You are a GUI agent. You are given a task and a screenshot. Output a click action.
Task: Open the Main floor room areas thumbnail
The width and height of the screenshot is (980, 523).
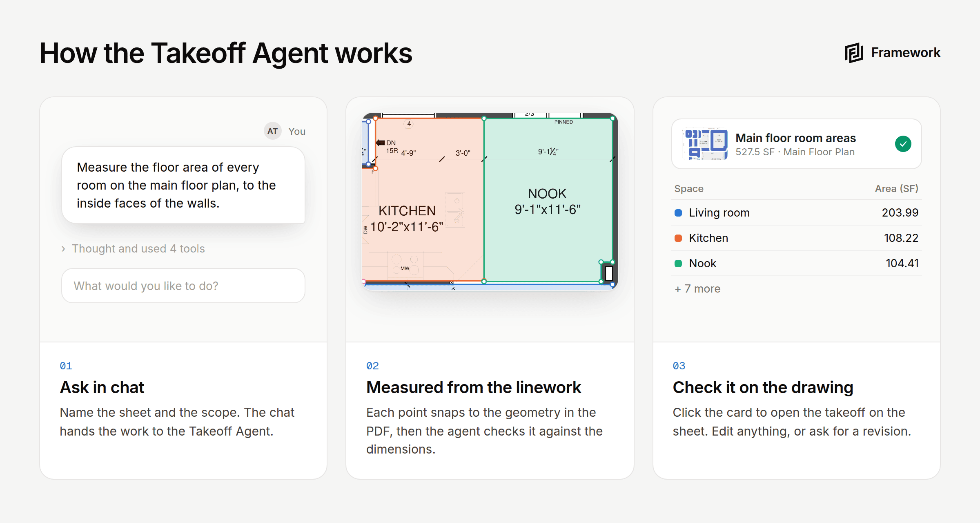pyautogui.click(x=705, y=144)
